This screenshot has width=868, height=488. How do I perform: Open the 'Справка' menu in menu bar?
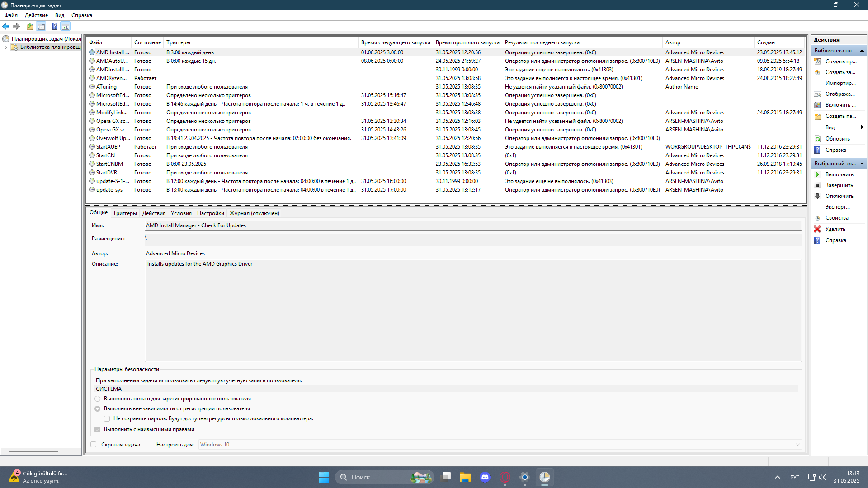click(82, 15)
